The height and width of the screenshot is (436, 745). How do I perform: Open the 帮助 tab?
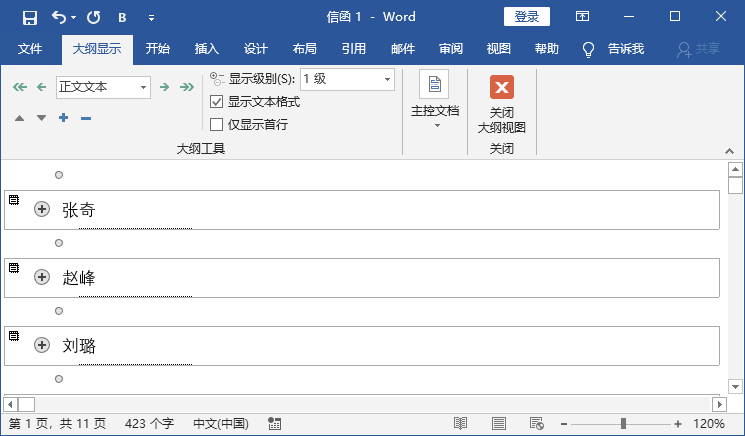pyautogui.click(x=546, y=49)
